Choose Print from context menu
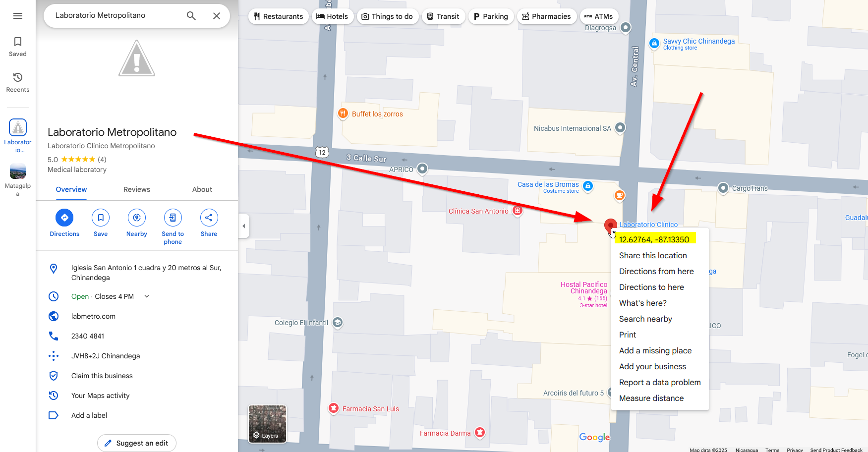 click(628, 335)
